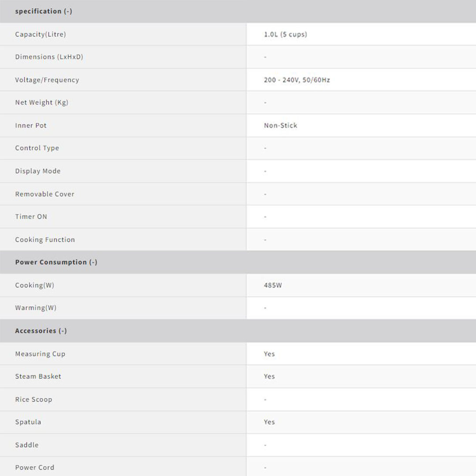Image resolution: width=476 pixels, height=476 pixels.
Task: Click the Dimensions (LxHxD) label
Action: [x=49, y=57]
